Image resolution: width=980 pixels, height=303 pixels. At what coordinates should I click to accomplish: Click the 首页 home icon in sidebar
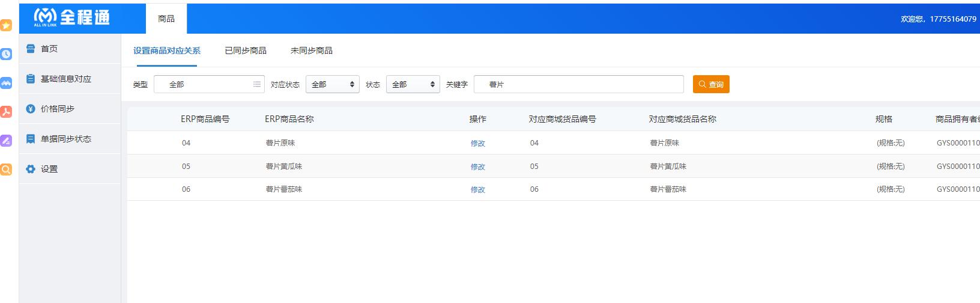coord(31,49)
